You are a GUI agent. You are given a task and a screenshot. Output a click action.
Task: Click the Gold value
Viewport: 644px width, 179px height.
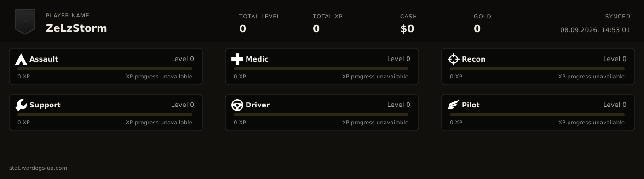click(477, 29)
